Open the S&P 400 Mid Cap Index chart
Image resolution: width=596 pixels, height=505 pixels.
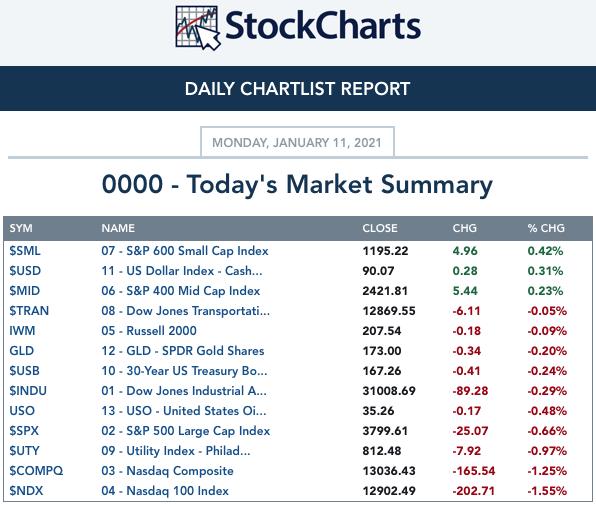coord(181,291)
